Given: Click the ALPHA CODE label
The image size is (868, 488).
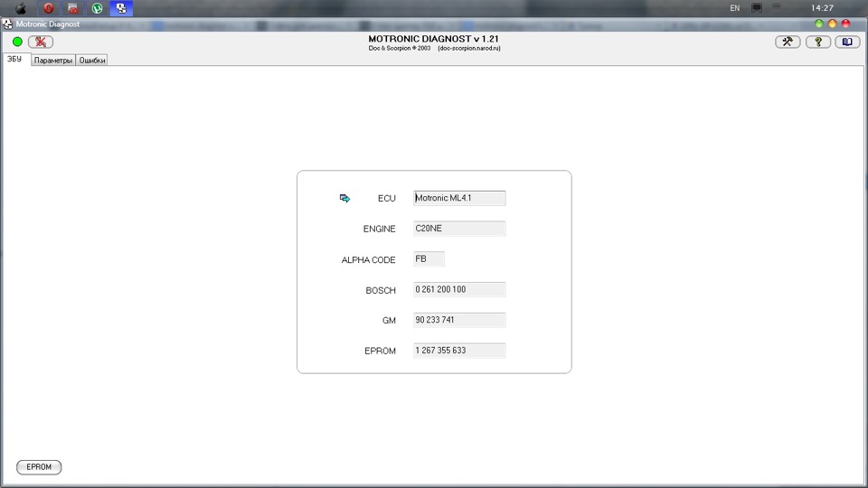Looking at the screenshot, I should point(368,259).
